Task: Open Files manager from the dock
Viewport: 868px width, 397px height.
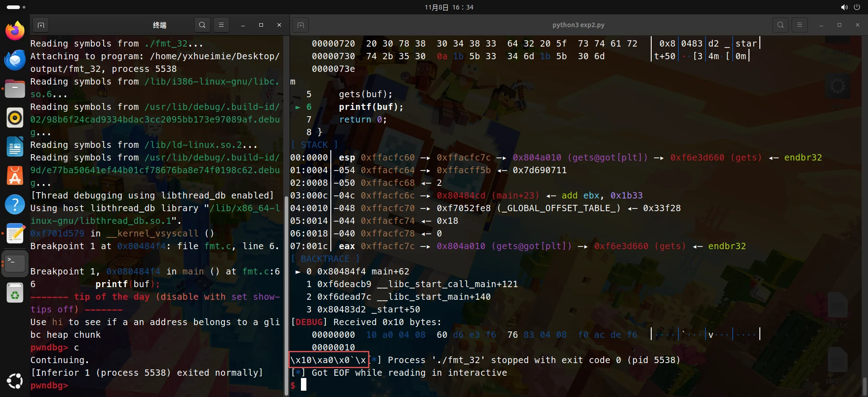Action: click(x=15, y=89)
